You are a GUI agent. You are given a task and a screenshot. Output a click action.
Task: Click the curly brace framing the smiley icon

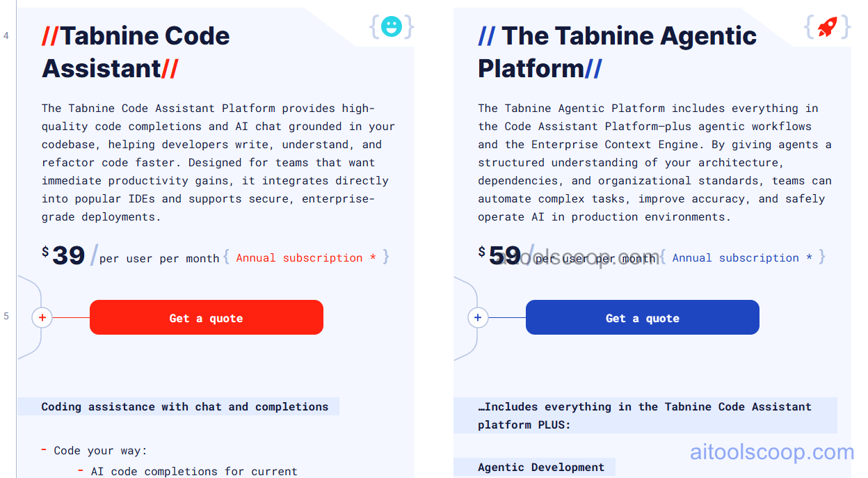pos(375,26)
